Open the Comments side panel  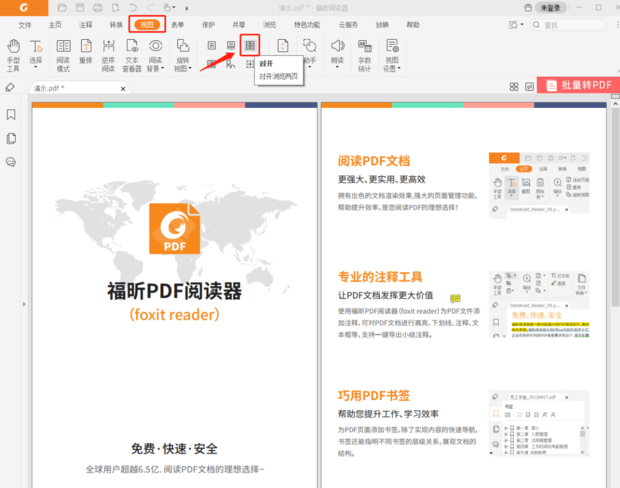(x=11, y=162)
